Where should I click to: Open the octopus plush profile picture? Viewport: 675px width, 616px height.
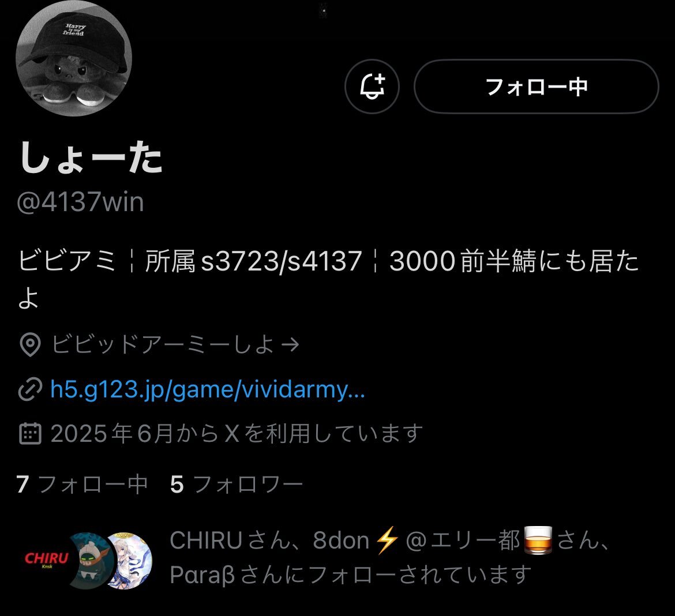click(x=74, y=58)
